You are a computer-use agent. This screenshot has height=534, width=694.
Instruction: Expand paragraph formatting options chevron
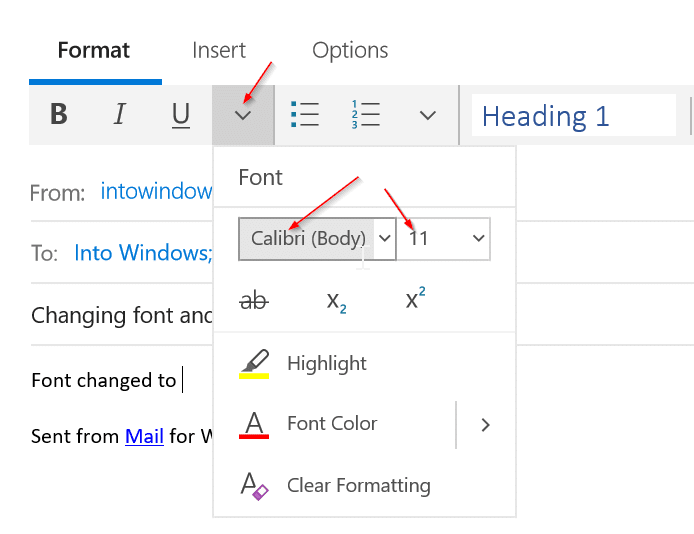tap(428, 115)
